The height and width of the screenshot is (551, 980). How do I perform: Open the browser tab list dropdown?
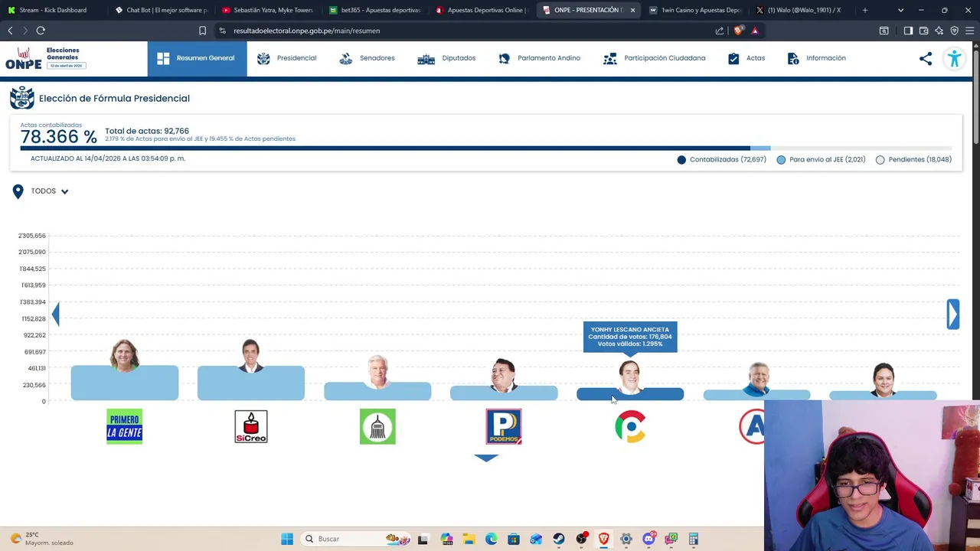(900, 10)
